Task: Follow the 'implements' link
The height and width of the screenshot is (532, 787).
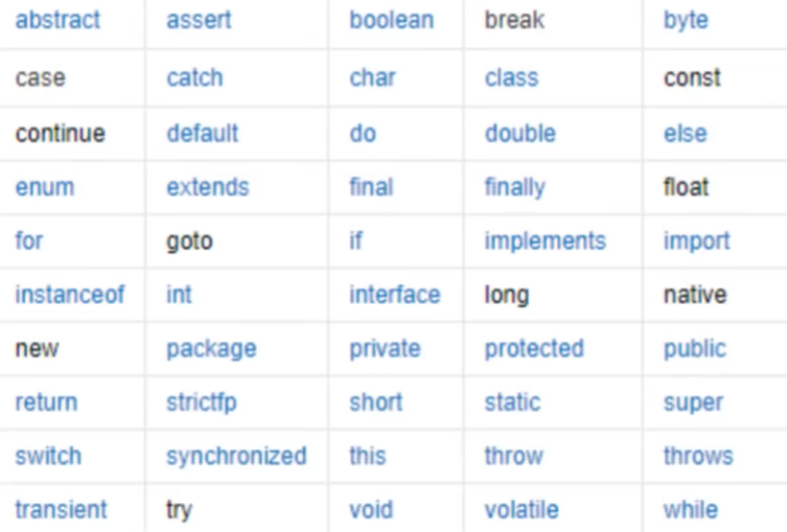Action: [545, 242]
